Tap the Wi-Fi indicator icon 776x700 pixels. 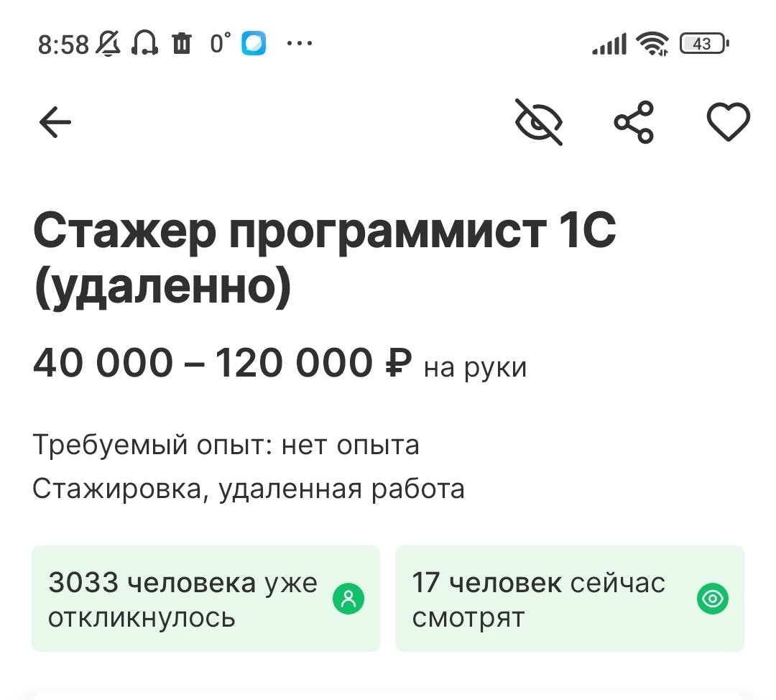[652, 45]
